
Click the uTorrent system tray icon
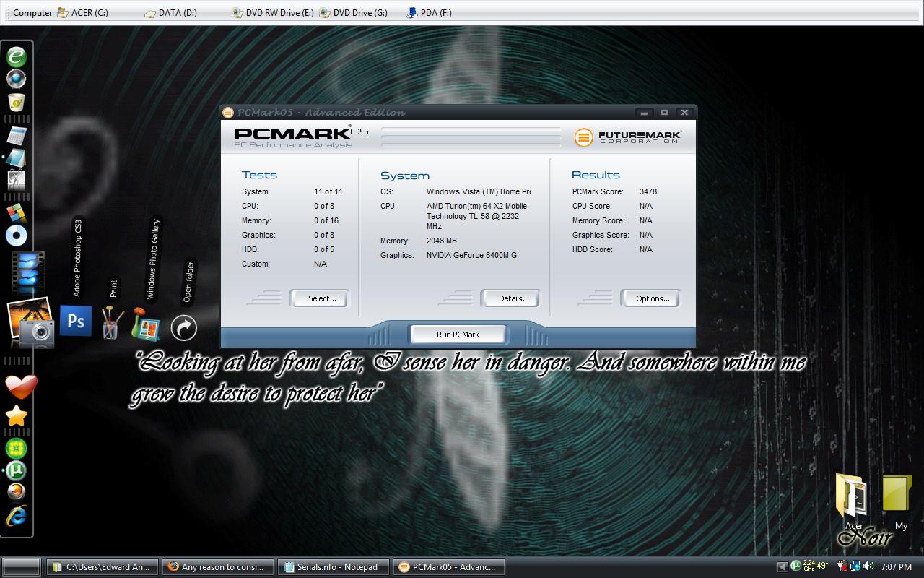796,566
